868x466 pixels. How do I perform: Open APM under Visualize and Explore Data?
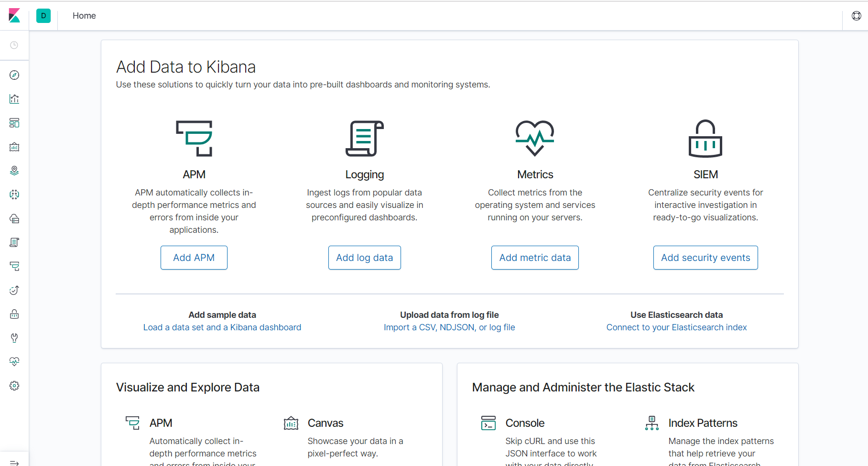[161, 423]
